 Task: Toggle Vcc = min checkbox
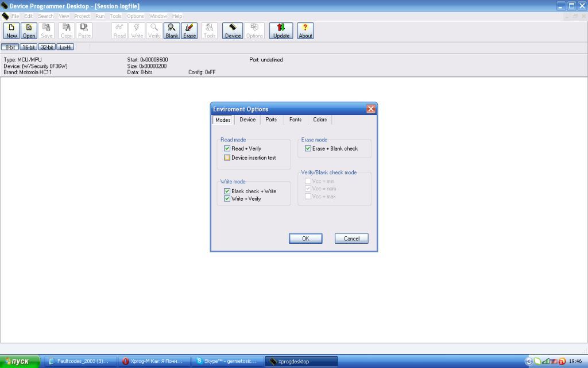308,181
